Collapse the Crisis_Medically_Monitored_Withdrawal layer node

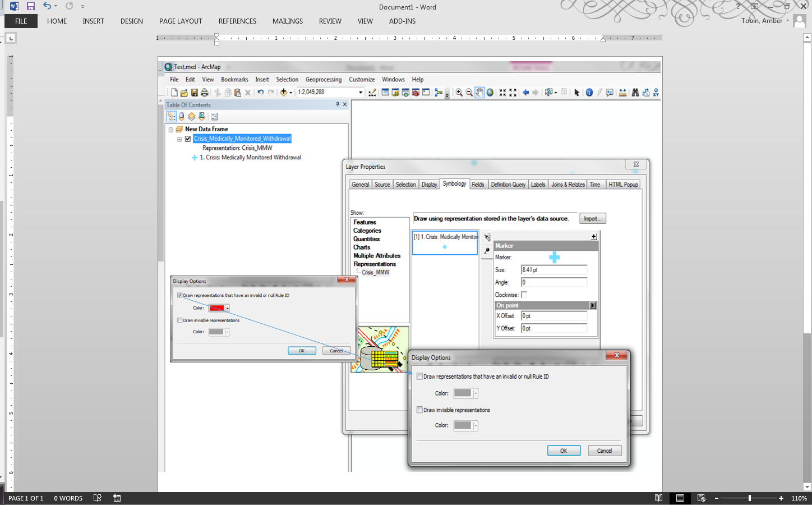(x=179, y=139)
